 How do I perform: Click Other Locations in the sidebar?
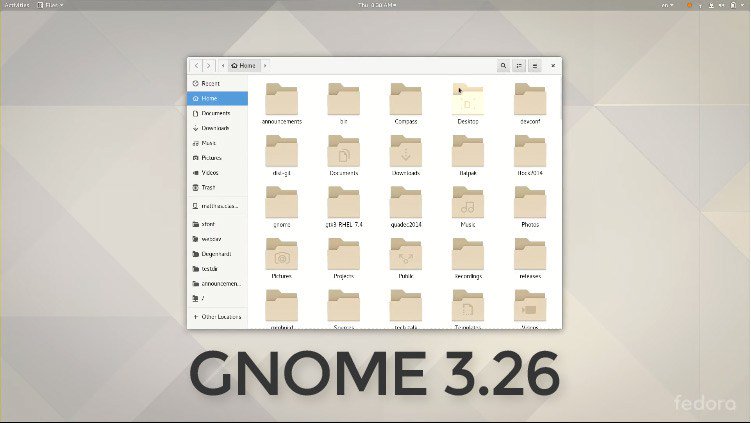point(217,317)
